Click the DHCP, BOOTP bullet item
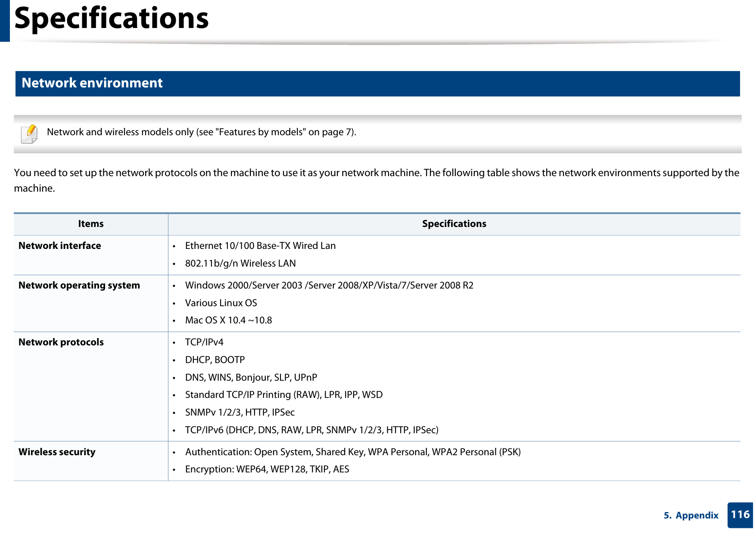This screenshot has width=756, height=534. (215, 360)
